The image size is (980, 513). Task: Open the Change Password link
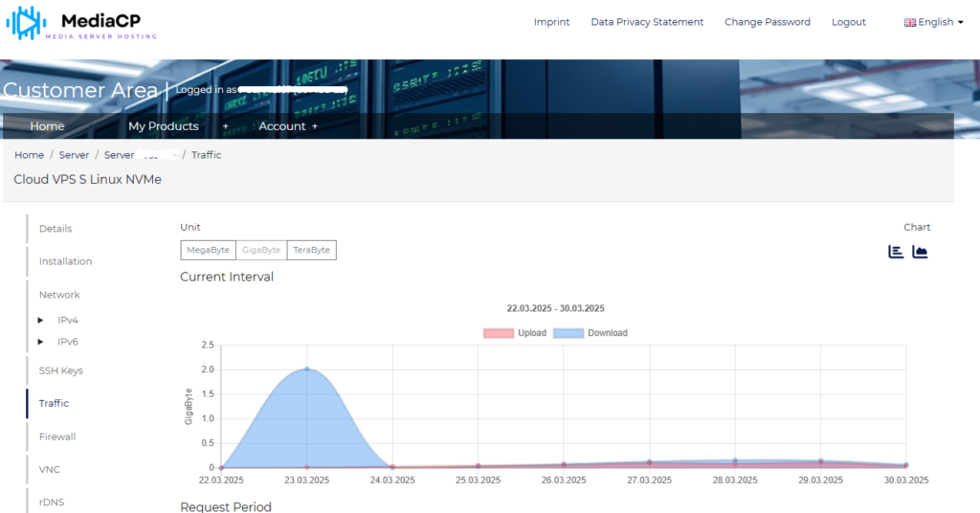[x=767, y=22]
